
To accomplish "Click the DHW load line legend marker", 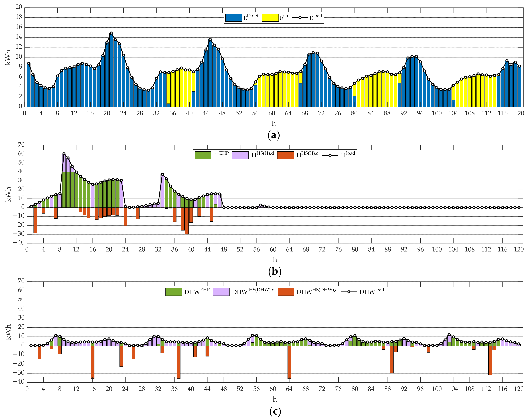I will (x=349, y=292).
